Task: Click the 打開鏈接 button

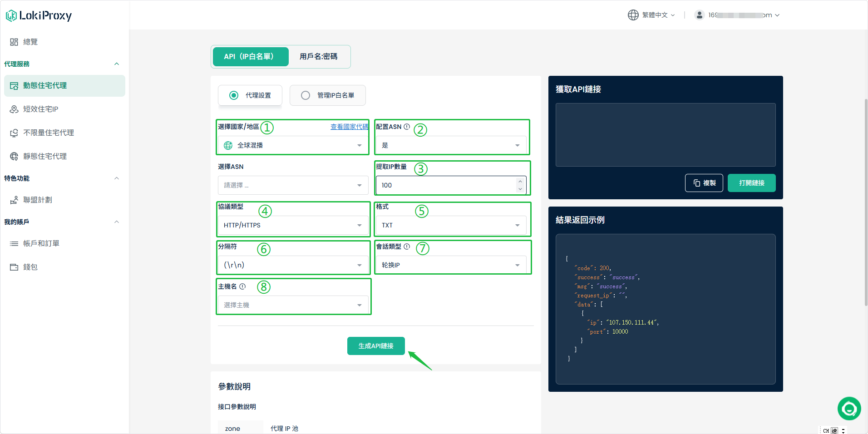Action: tap(752, 183)
